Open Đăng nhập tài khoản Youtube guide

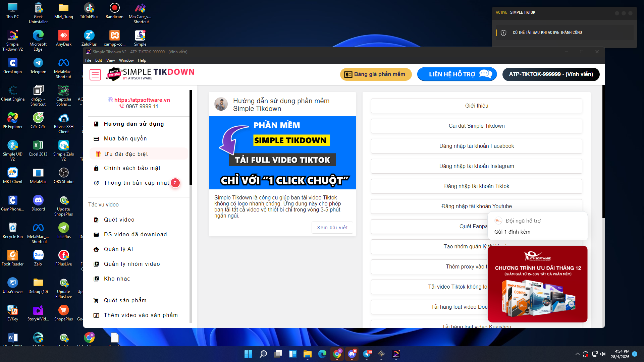[x=476, y=206]
